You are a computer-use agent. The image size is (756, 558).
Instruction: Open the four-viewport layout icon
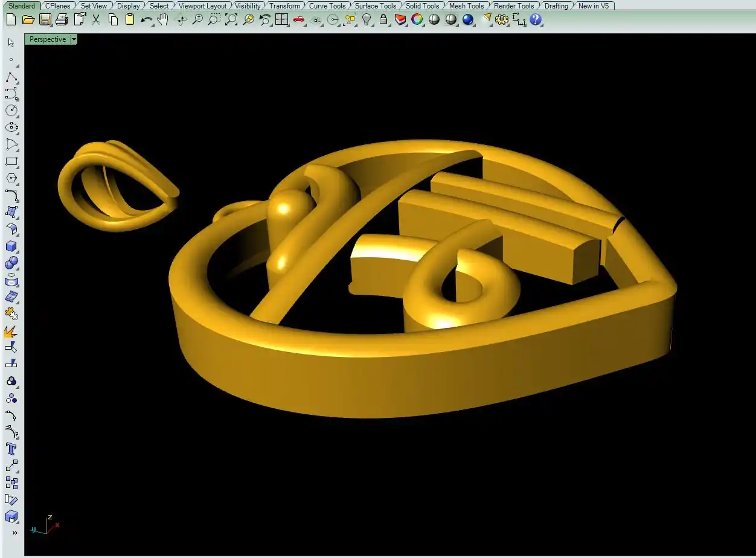click(x=282, y=20)
